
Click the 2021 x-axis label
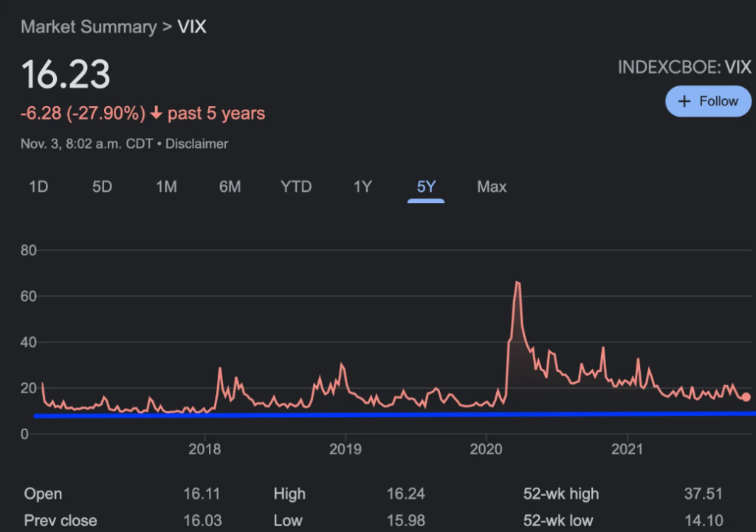pos(627,449)
